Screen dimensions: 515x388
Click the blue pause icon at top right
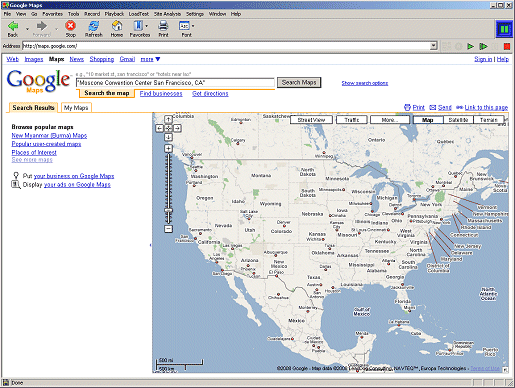click(x=504, y=29)
